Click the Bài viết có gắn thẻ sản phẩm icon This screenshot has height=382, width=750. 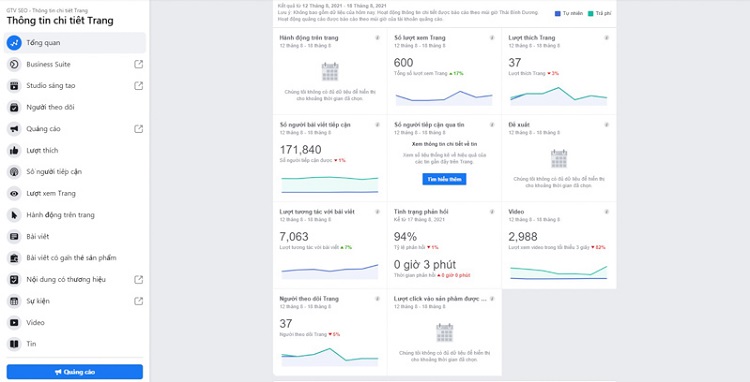[x=14, y=258]
